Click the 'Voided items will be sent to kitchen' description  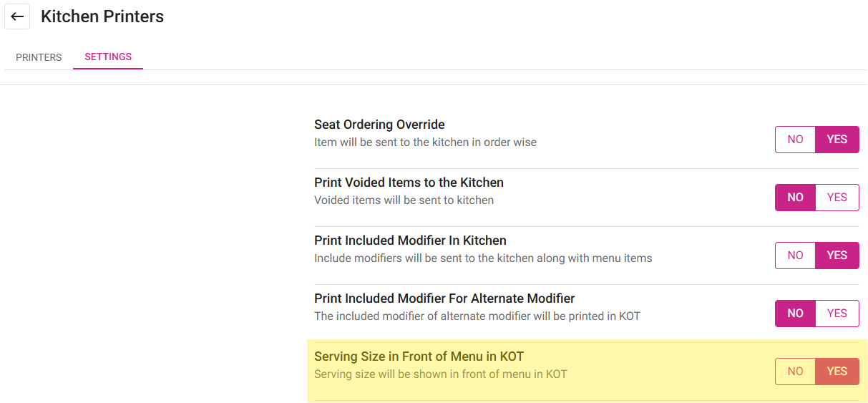click(404, 200)
